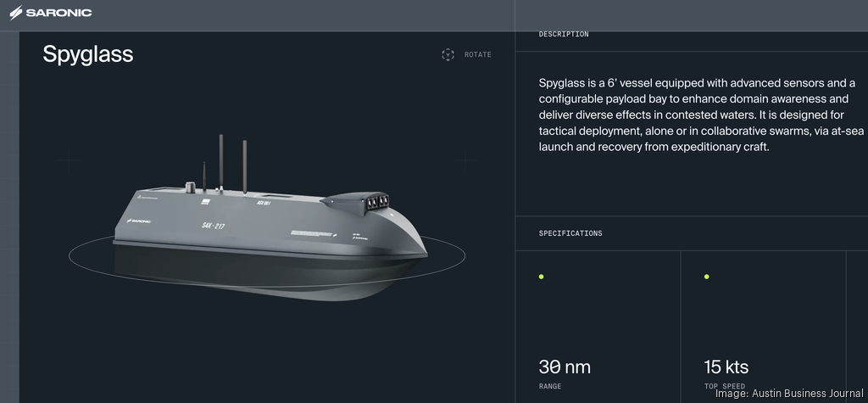Image resolution: width=868 pixels, height=403 pixels.
Task: Click the green dot above 15 kts
Action: pyautogui.click(x=707, y=277)
